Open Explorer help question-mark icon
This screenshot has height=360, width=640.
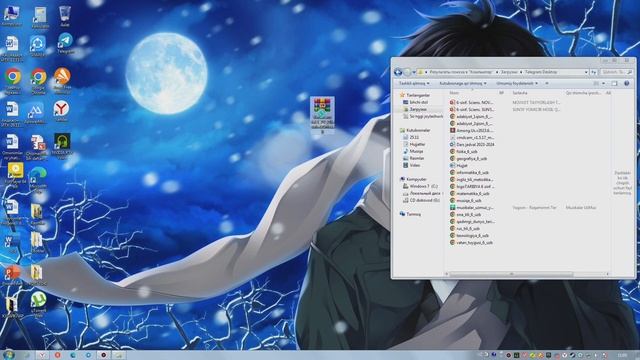click(x=627, y=83)
